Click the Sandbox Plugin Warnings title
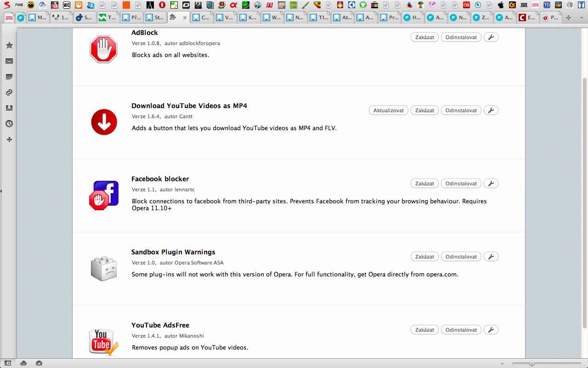 [x=173, y=252]
